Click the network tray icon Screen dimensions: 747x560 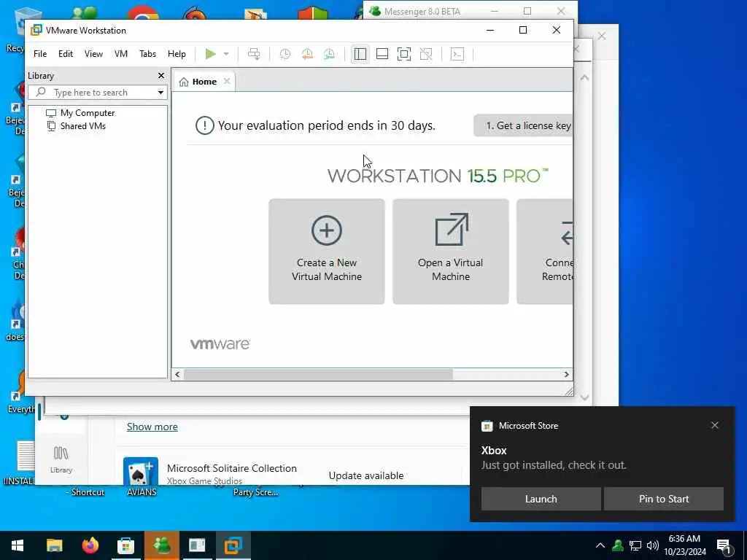pyautogui.click(x=635, y=545)
